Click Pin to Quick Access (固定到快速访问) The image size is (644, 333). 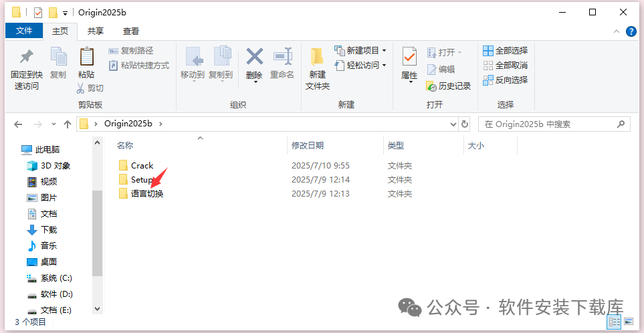(27, 69)
